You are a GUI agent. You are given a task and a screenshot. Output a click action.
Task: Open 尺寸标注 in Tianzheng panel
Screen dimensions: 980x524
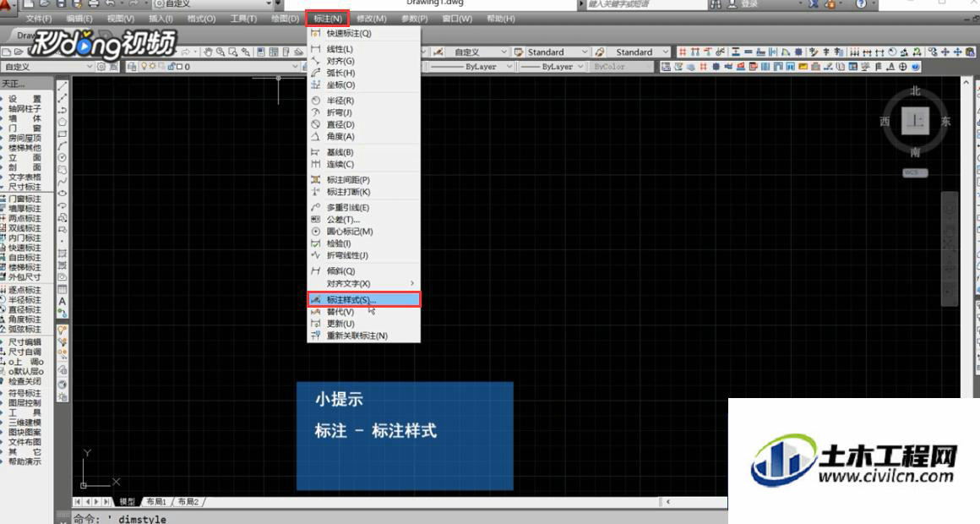[24, 187]
